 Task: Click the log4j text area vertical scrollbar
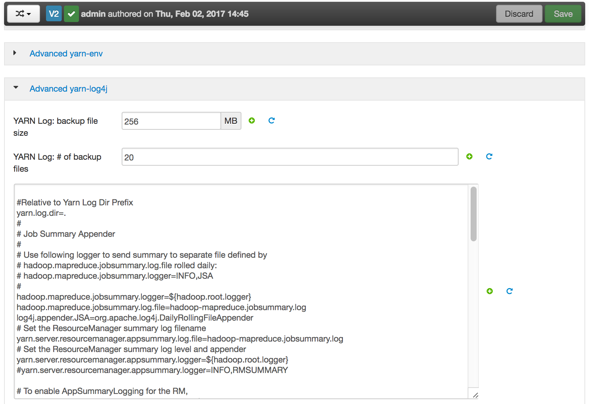(473, 214)
